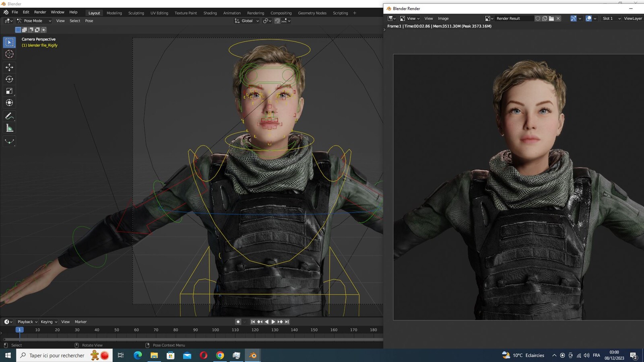Play animation in reverse
The image size is (644, 362).
tap(266, 322)
